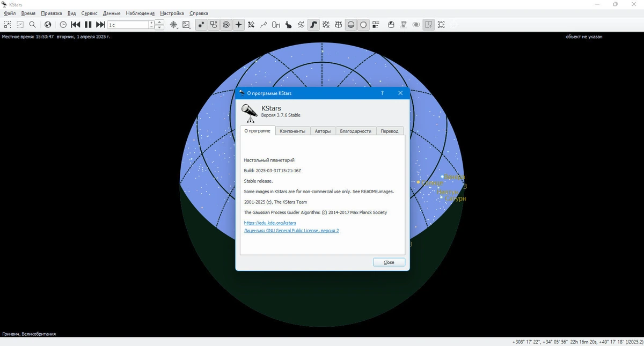644x346 pixels.
Task: Open the Вид menu
Action: (x=72, y=13)
